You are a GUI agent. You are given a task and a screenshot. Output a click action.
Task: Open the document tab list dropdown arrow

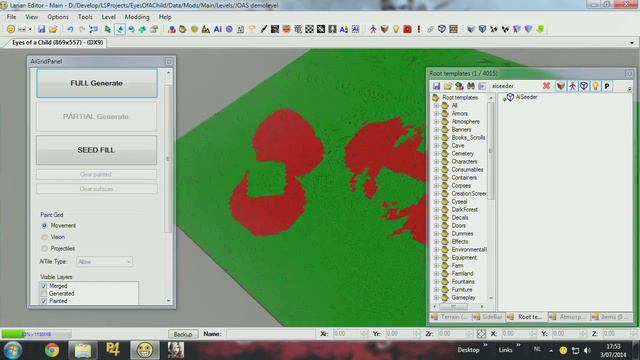(632, 42)
